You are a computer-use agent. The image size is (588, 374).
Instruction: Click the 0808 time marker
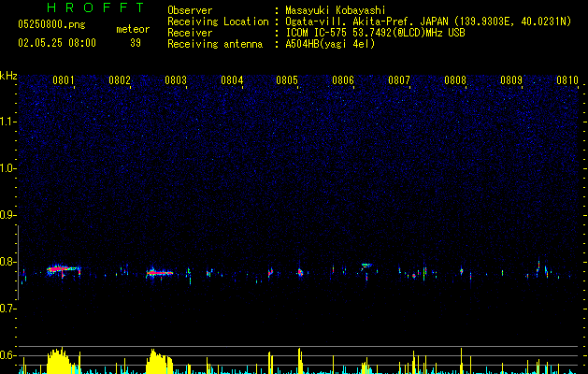click(x=455, y=80)
